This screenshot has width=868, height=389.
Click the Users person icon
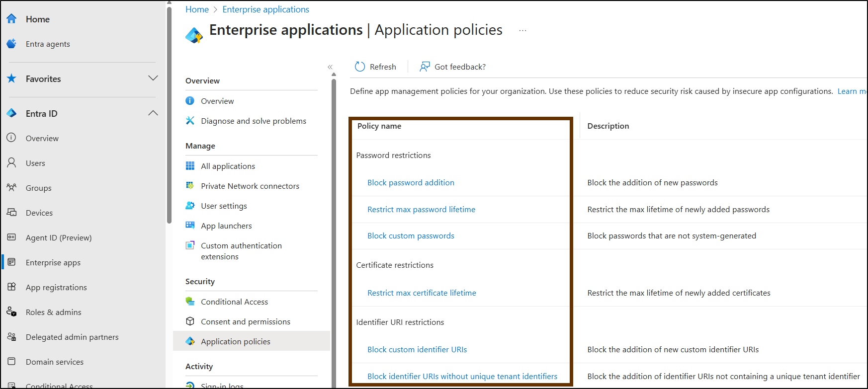pos(11,162)
